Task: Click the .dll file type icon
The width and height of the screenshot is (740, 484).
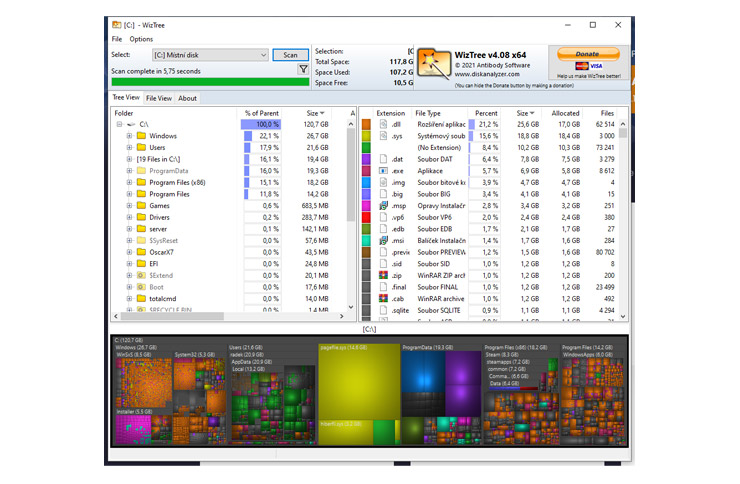Action: coord(383,124)
